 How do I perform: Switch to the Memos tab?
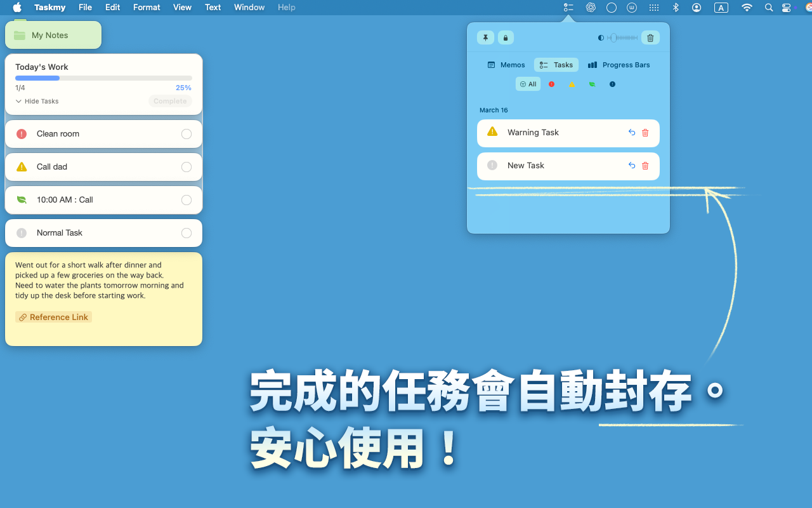click(x=506, y=65)
